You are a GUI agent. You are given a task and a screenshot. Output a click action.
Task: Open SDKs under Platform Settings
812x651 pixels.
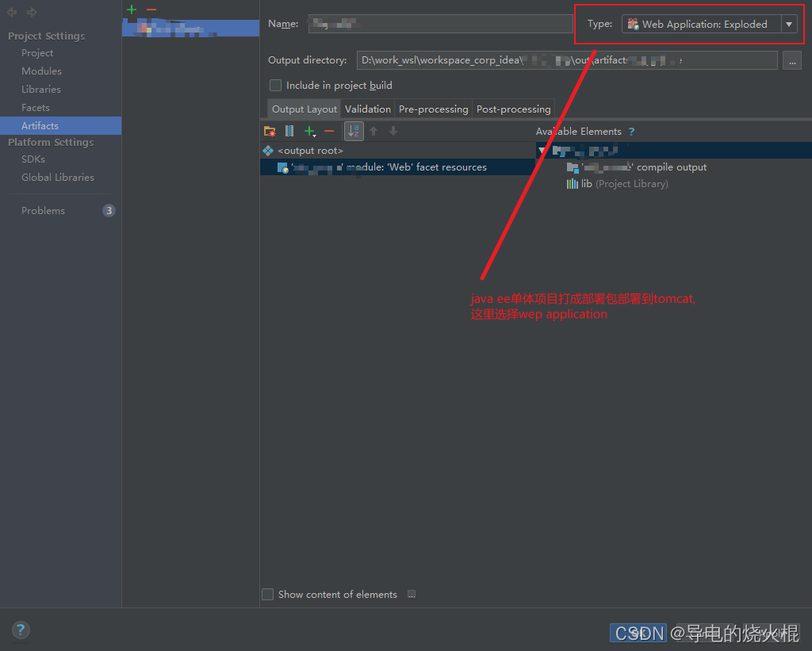click(x=33, y=159)
